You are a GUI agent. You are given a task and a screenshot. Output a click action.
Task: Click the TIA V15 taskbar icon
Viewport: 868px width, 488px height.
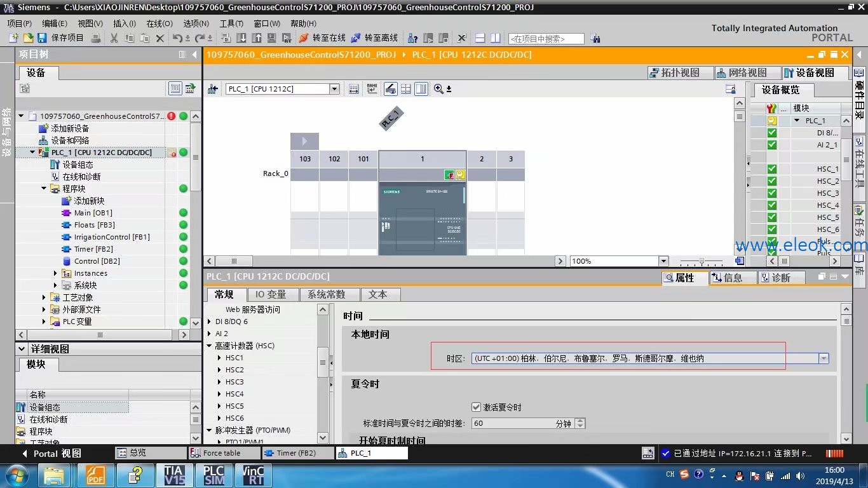[x=174, y=475]
